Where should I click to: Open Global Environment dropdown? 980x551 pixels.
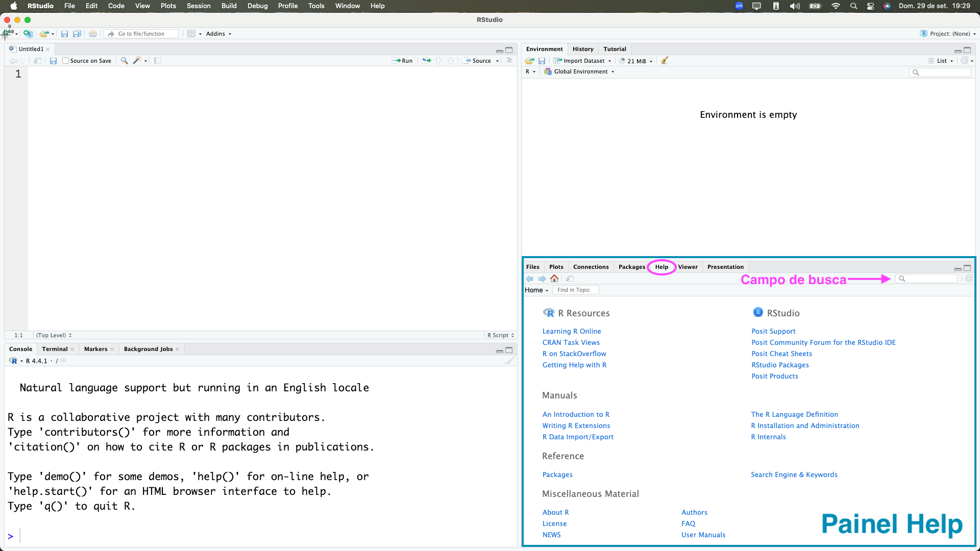[579, 71]
